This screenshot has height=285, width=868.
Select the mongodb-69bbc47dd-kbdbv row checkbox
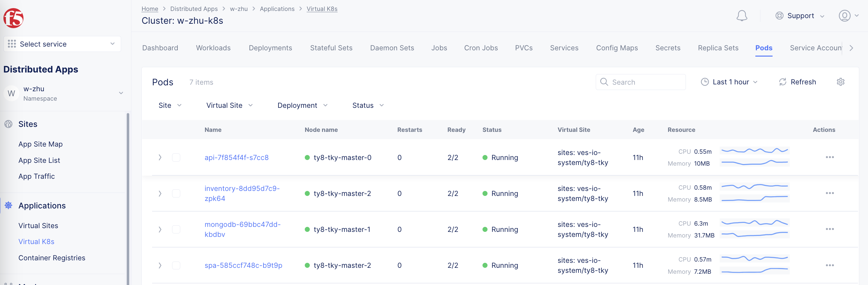[176, 229]
